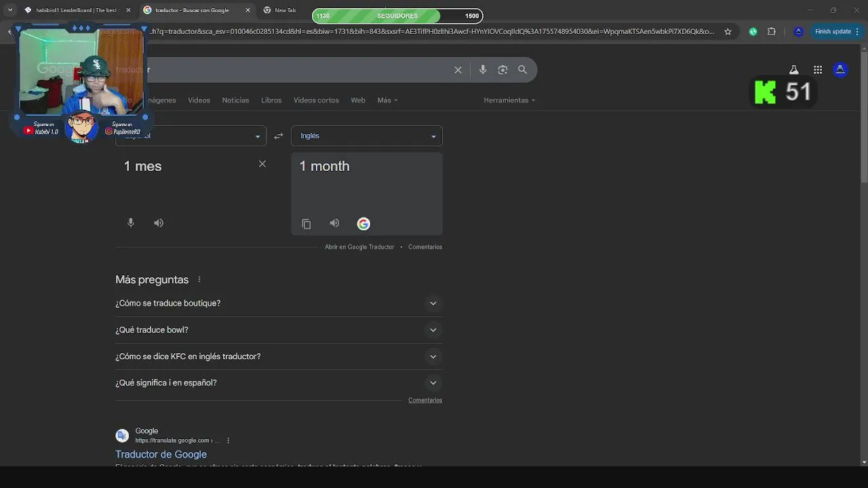868x488 pixels.
Task: Clear the source text '1 mes'
Action: point(262,164)
